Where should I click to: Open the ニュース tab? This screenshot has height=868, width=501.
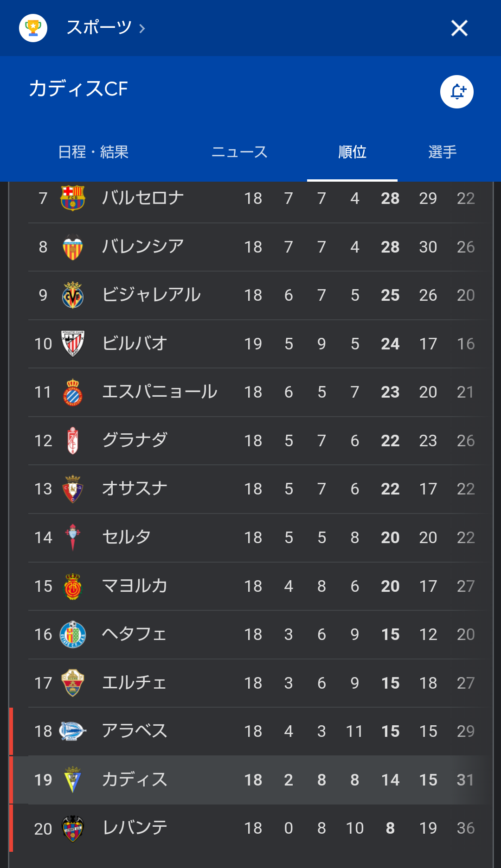click(x=239, y=152)
